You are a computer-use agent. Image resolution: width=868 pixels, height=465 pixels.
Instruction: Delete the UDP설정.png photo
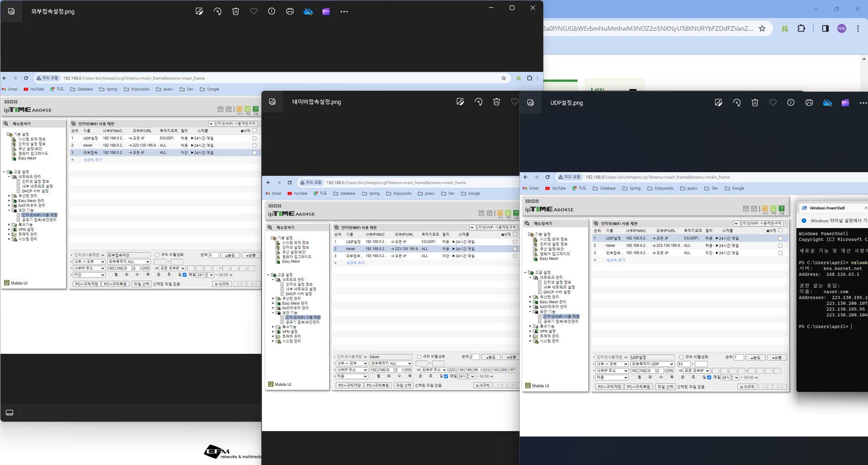click(755, 103)
